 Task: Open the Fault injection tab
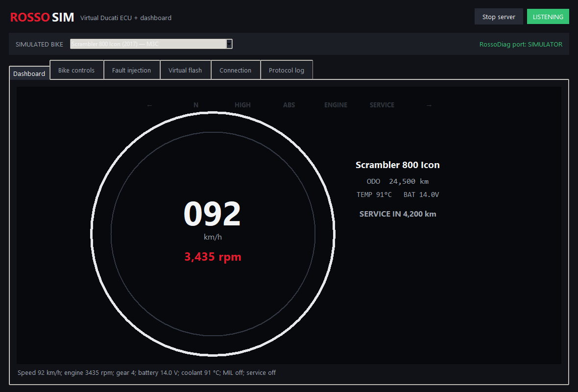tap(132, 70)
